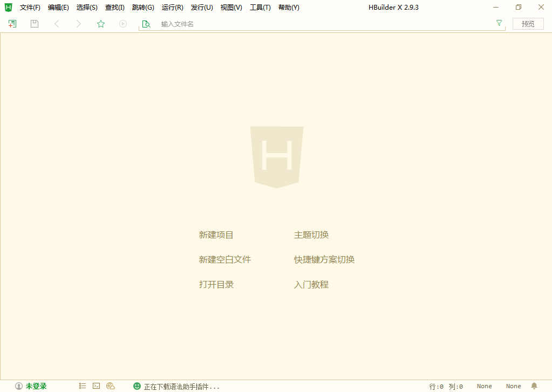Open the 运行(R) menu
The height and width of the screenshot is (392, 552).
tap(173, 8)
